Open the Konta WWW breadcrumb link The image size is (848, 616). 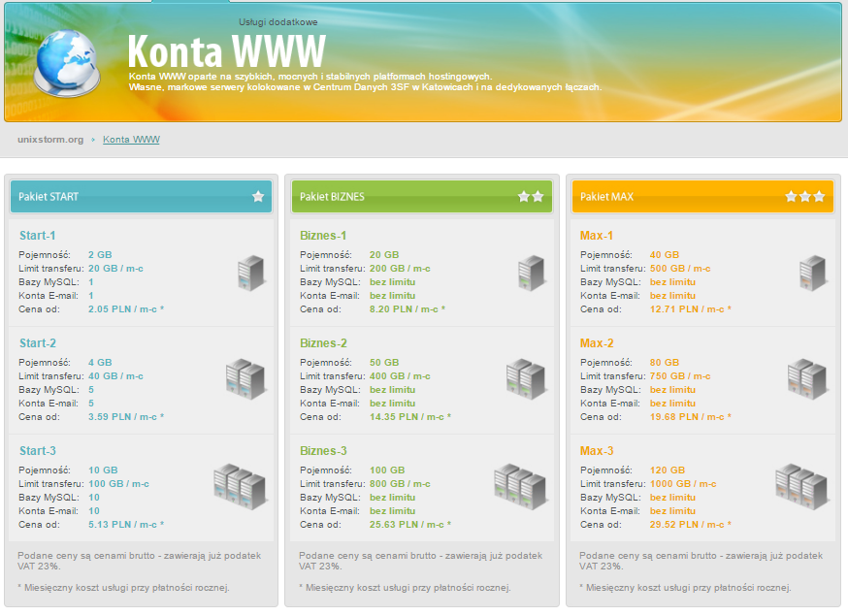pos(131,140)
